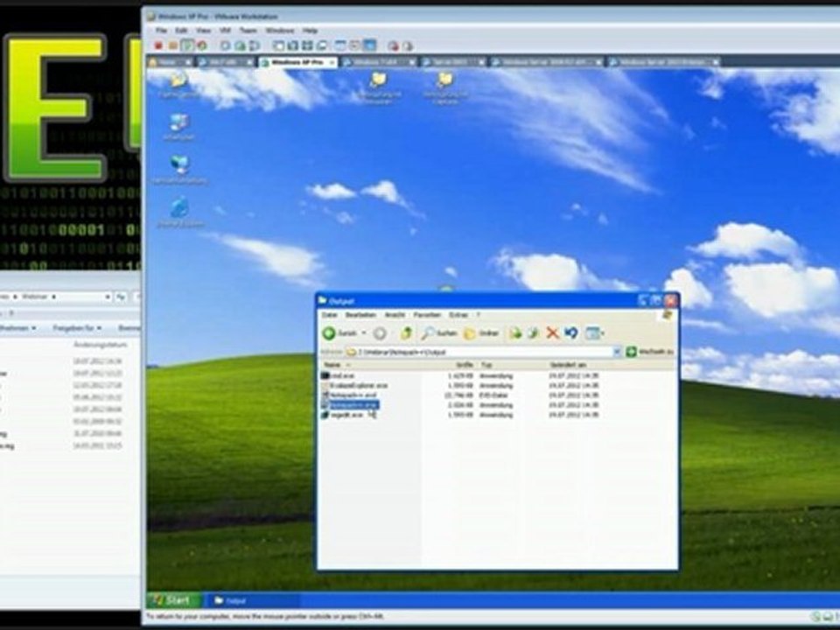Close the Windows XP Pro VM tab
The width and height of the screenshot is (840, 630).
(x=332, y=63)
